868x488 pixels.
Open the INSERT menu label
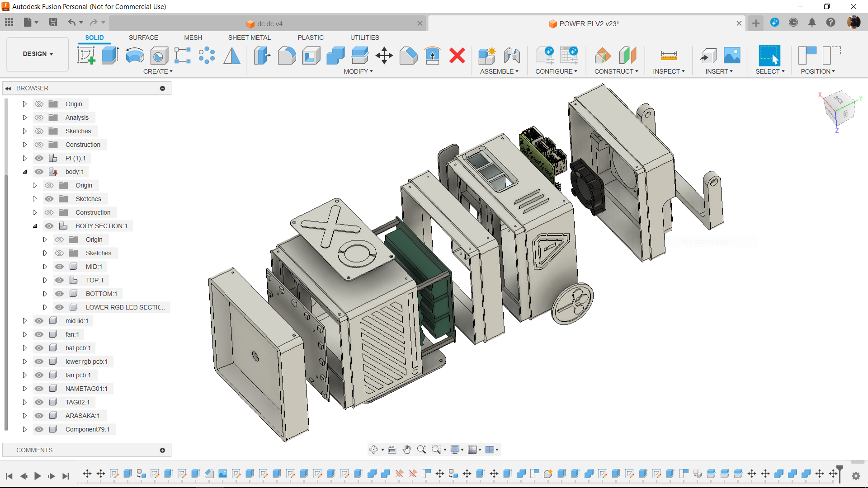pos(719,71)
